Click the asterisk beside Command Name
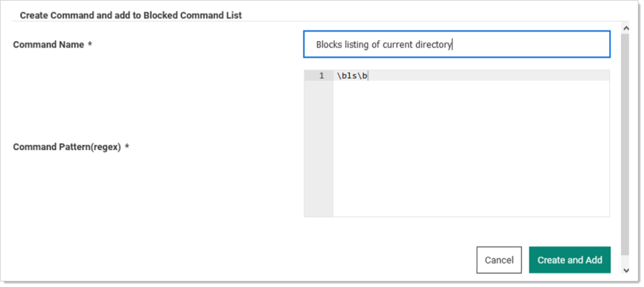 [x=89, y=45]
